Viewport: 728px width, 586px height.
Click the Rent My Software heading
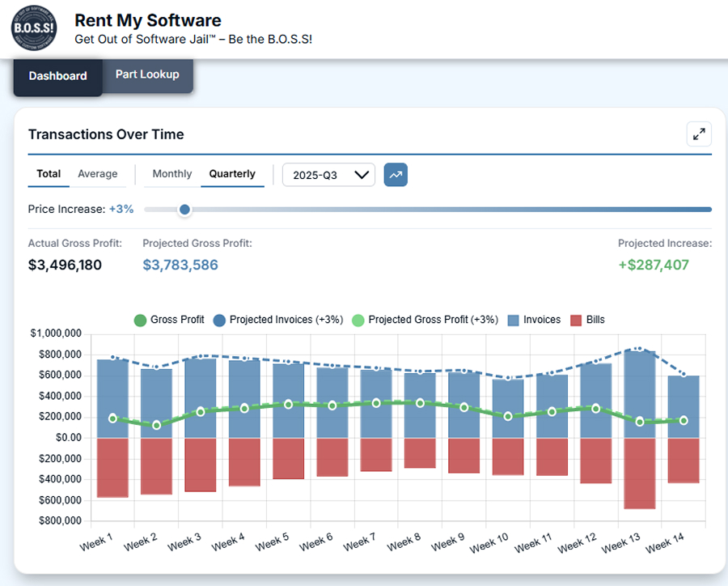tap(148, 20)
